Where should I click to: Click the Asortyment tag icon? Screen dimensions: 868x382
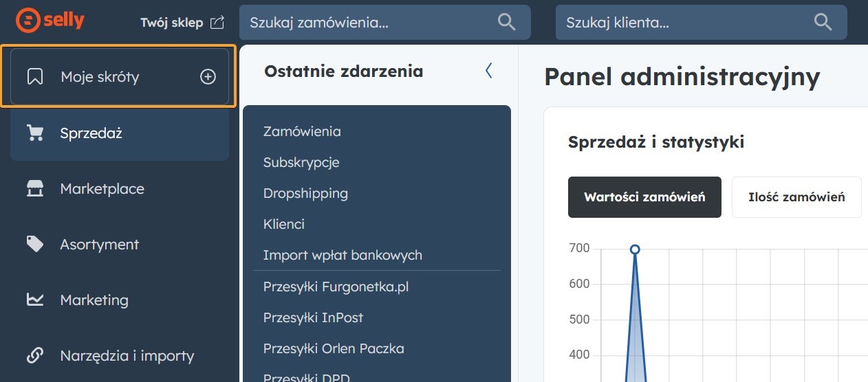35,244
